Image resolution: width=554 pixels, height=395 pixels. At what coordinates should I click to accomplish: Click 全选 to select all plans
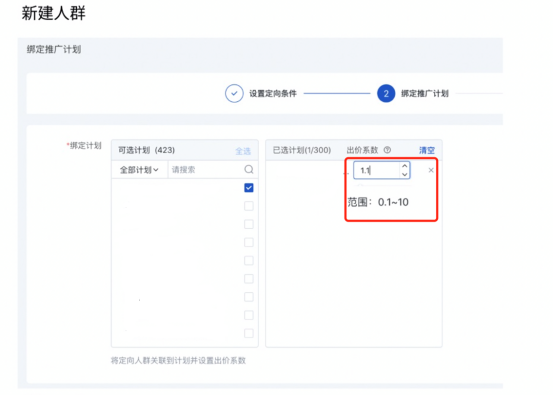243,151
